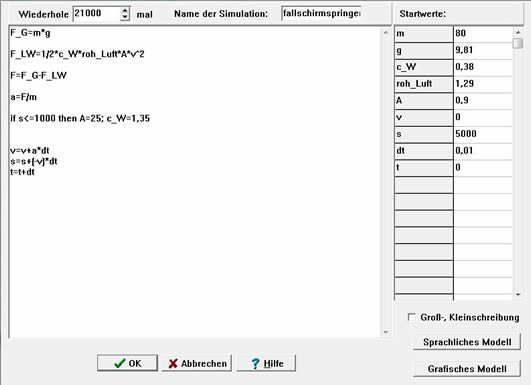Click variable name cell t
Image resolution: width=531 pixels, height=385 pixels.
[x=424, y=168]
